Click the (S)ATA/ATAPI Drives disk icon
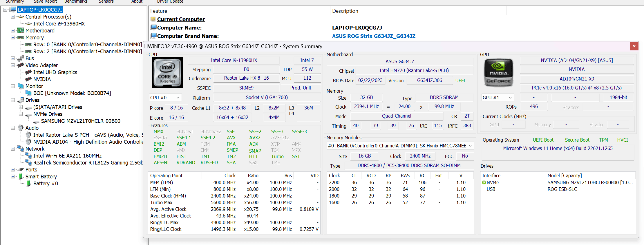Image resolution: width=644 pixels, height=245 pixels. pos(28,107)
